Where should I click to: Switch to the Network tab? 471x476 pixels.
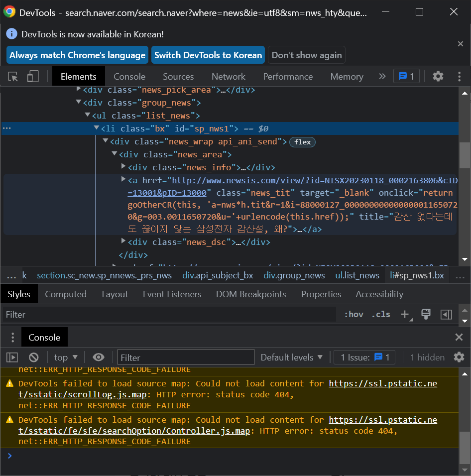tap(228, 77)
